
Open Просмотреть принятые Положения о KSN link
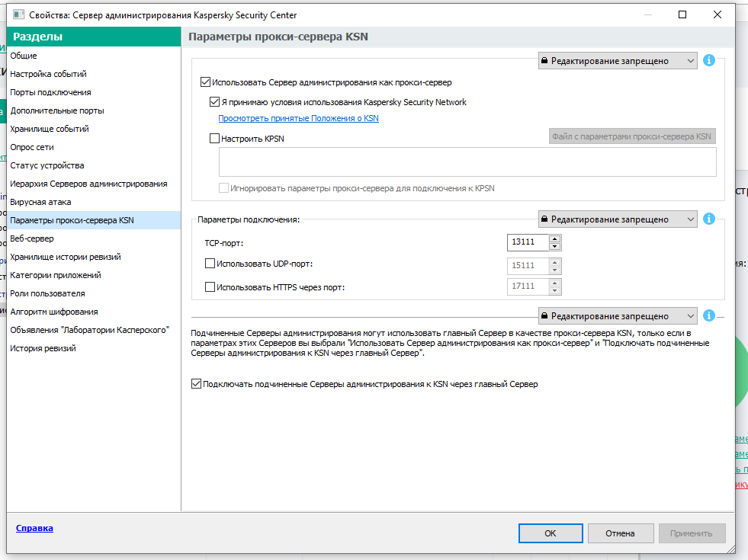(x=298, y=118)
